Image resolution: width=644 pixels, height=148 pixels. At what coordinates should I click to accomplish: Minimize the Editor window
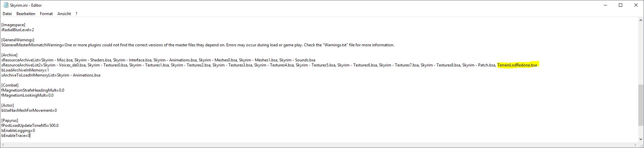click(605, 5)
